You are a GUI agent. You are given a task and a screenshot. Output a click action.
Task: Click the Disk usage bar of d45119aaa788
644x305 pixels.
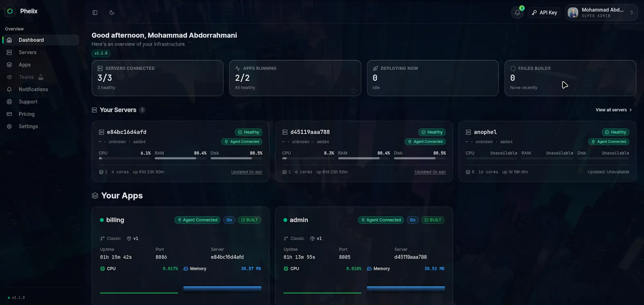point(420,159)
